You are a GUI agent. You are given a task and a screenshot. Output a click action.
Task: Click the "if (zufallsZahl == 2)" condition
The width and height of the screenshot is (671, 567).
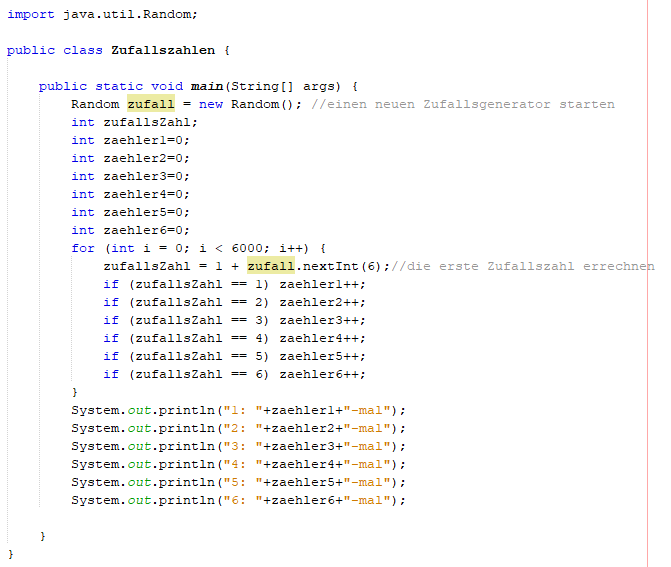pyautogui.click(x=186, y=302)
